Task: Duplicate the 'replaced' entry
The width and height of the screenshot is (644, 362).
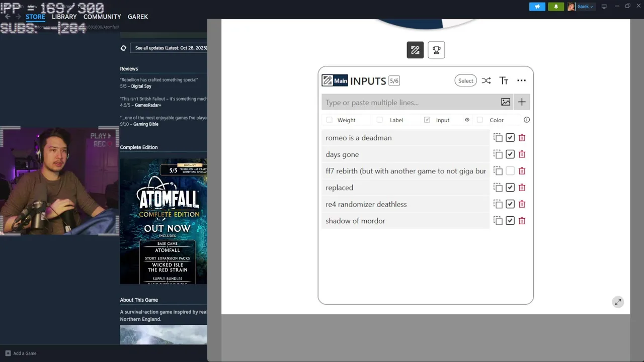Action: pos(498,187)
